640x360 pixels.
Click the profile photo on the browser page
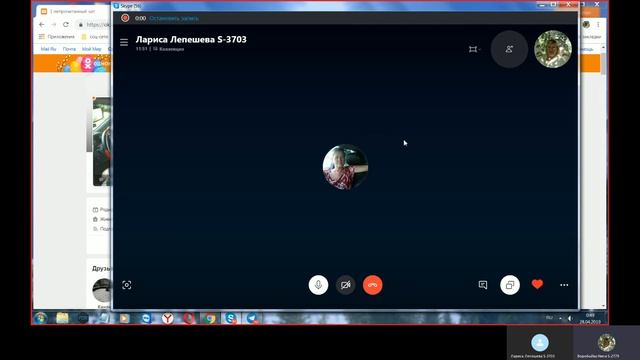pos(101,142)
